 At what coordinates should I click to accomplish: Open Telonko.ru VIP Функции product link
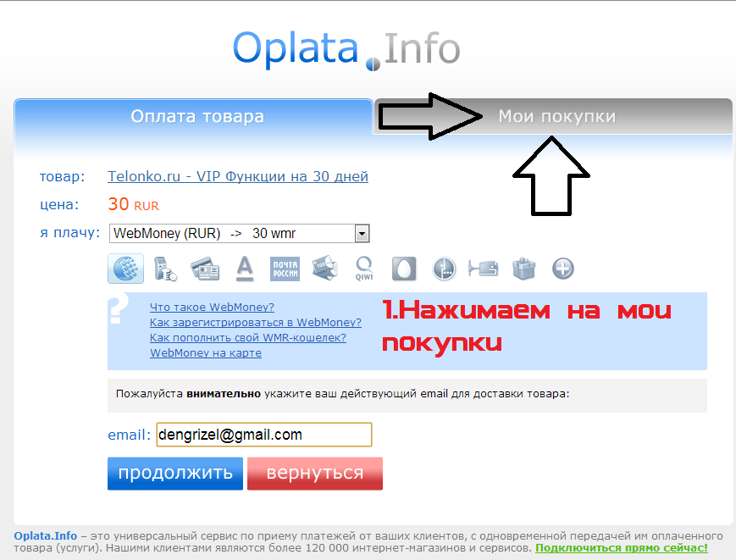(238, 176)
